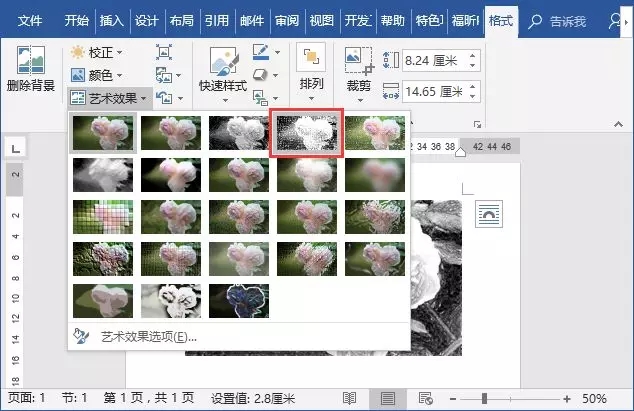
Task: Click the status text 节: 1
Action: tap(74, 398)
